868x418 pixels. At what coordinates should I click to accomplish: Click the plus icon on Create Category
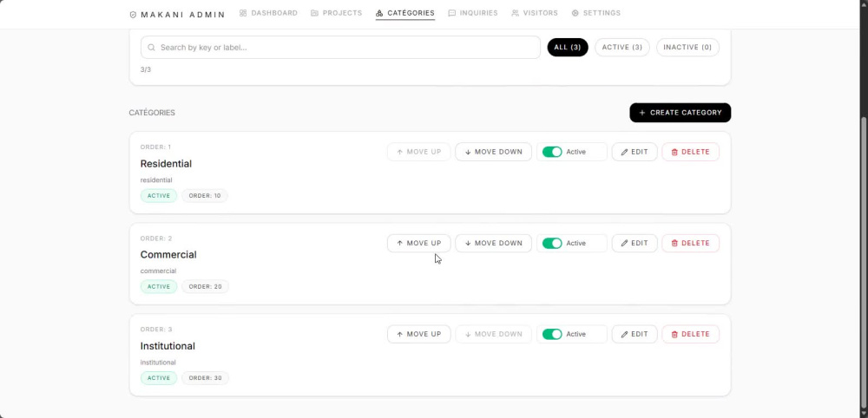[642, 113]
